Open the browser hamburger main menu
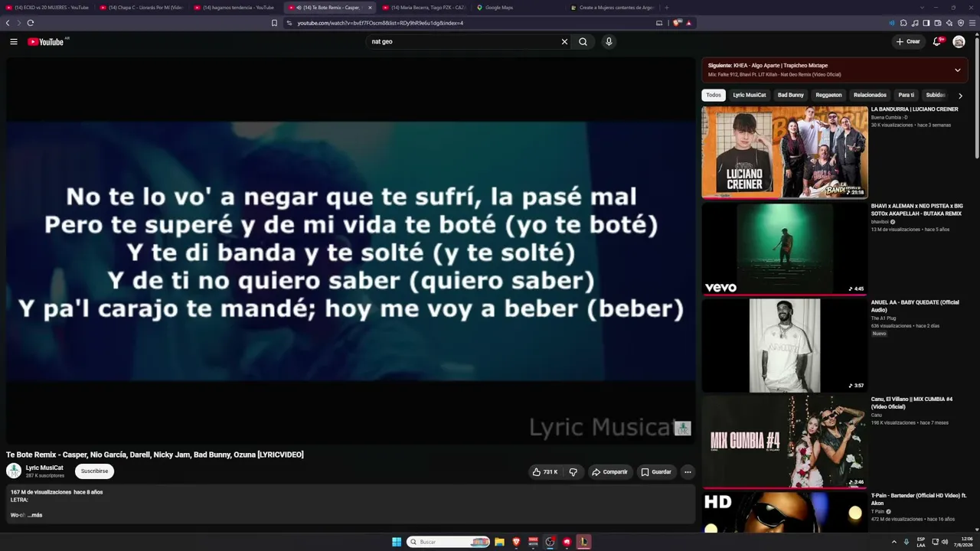 [x=972, y=23]
